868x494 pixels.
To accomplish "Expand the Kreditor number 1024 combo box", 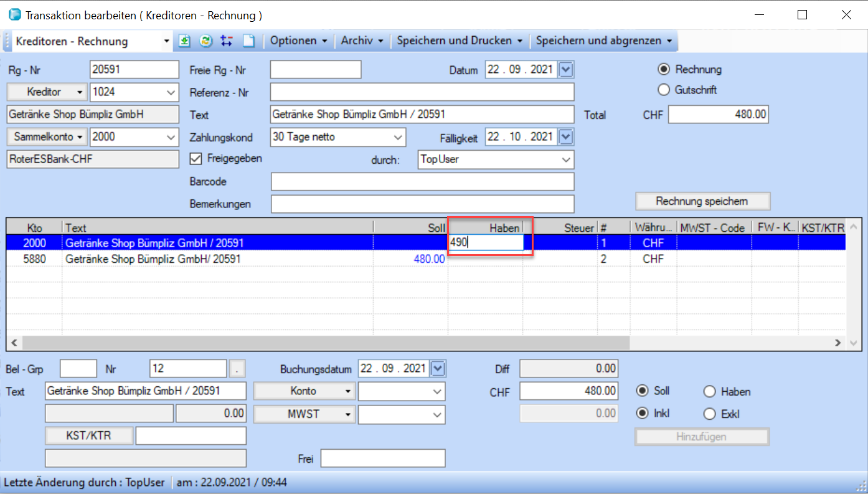I will 171,92.
